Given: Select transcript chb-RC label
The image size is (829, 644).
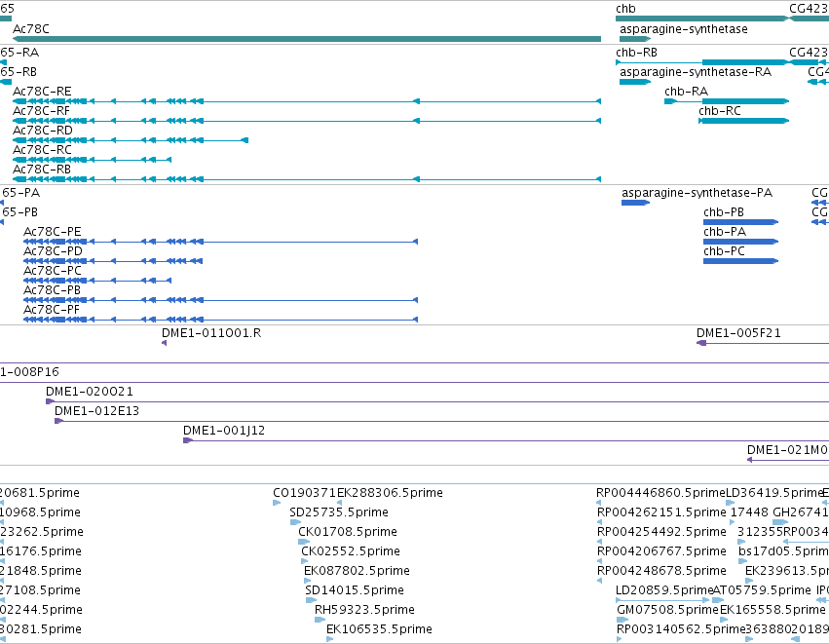Looking at the screenshot, I should click(x=720, y=111).
